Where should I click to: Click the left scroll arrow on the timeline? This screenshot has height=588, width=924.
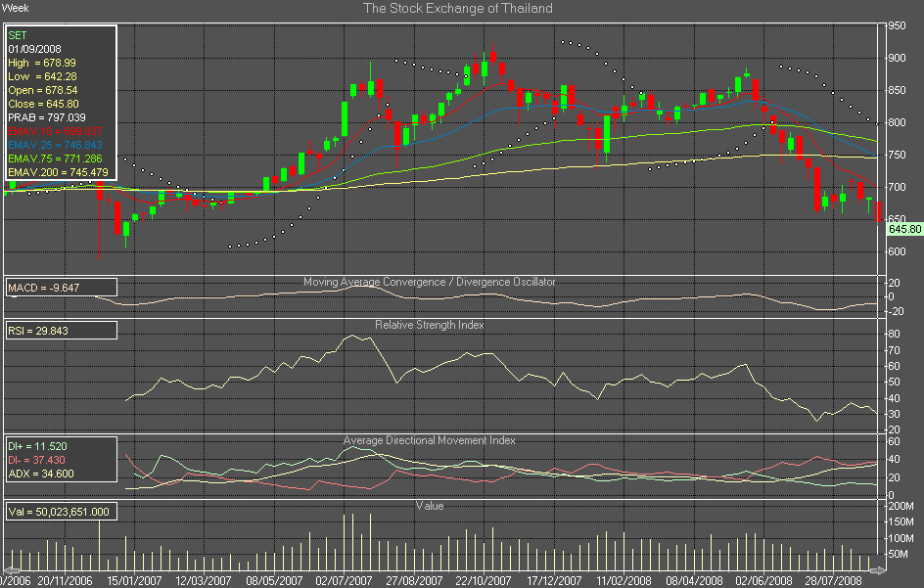pyautogui.click(x=12, y=570)
